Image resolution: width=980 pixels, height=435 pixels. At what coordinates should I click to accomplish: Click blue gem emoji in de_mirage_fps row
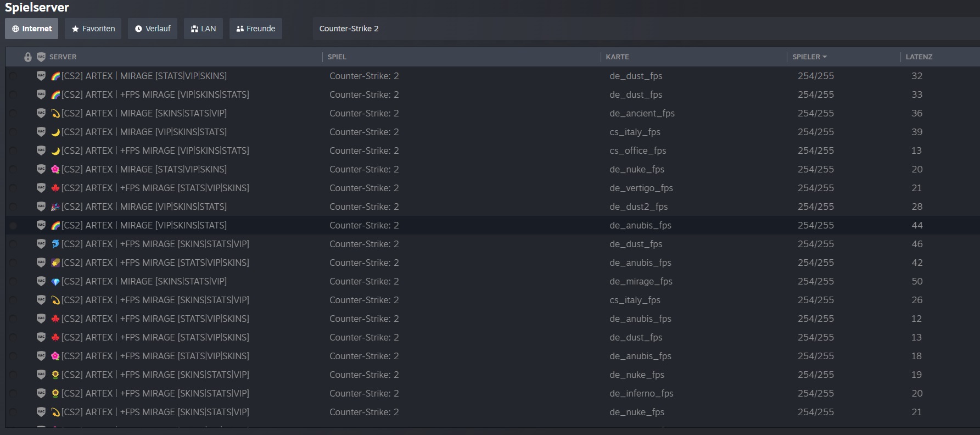(55, 281)
